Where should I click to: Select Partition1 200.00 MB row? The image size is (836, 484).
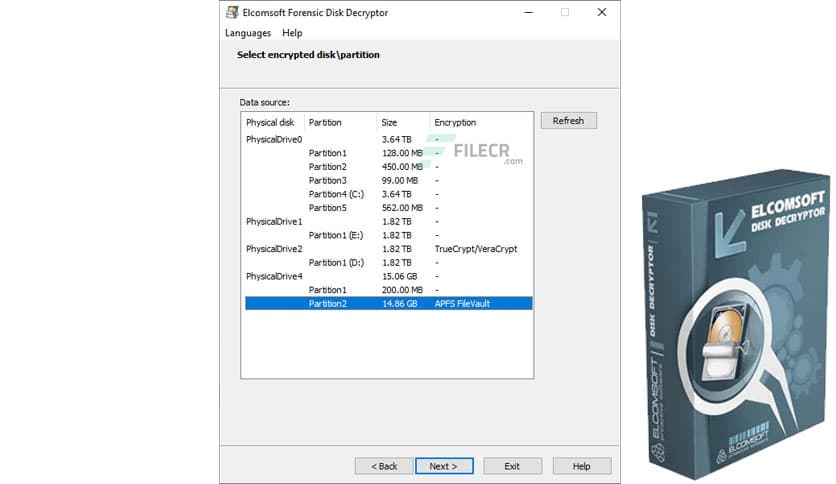click(389, 290)
